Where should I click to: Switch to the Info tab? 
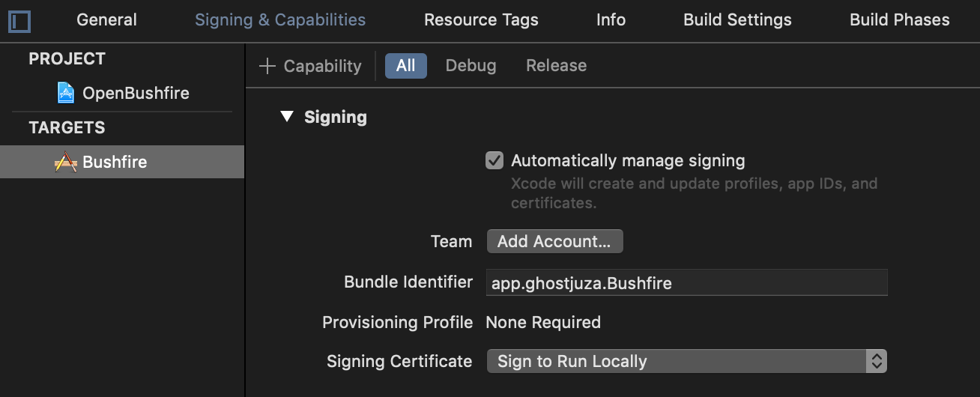point(611,20)
